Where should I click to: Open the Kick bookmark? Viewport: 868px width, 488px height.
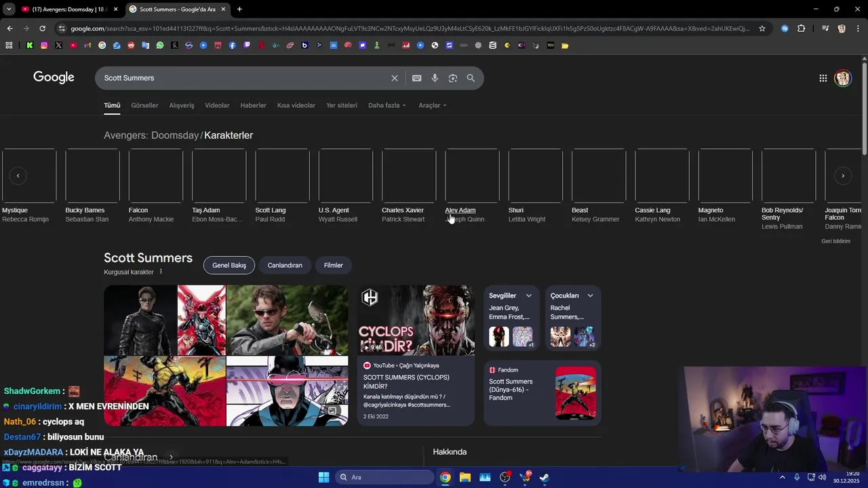pyautogui.click(x=30, y=45)
